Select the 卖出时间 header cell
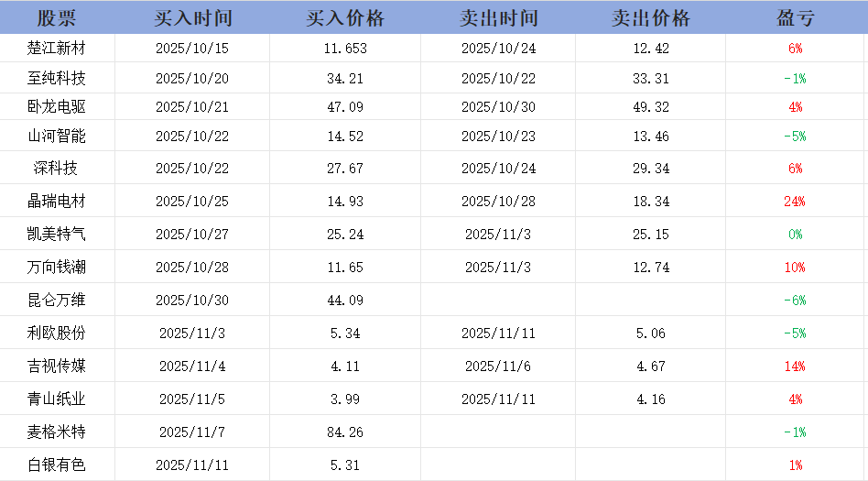868x481 pixels. pyautogui.click(x=498, y=18)
